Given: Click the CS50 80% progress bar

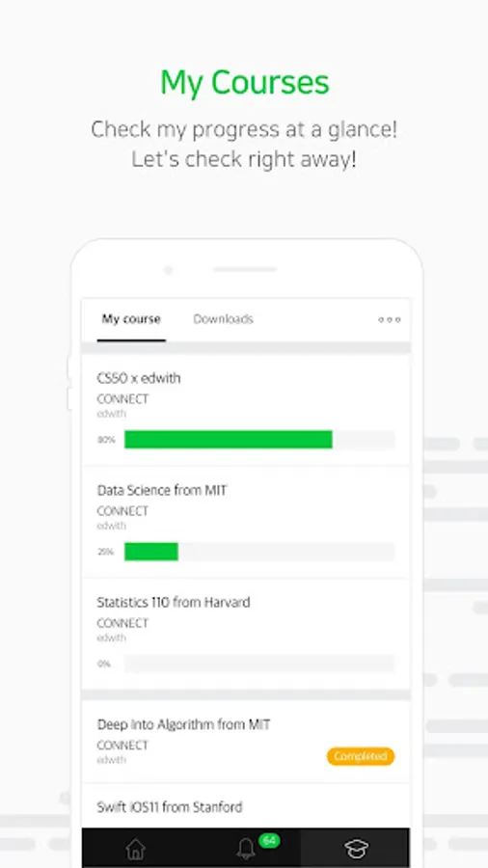Looking at the screenshot, I should click(x=259, y=440).
